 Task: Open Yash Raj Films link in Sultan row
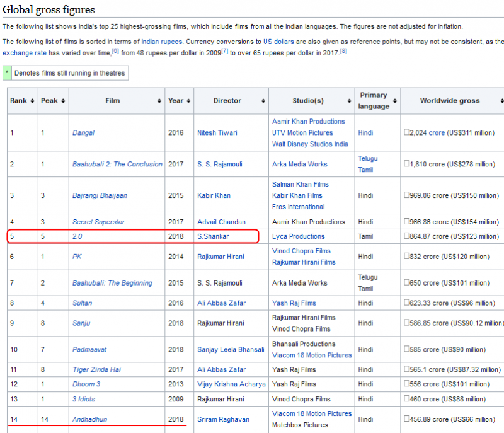click(x=294, y=303)
